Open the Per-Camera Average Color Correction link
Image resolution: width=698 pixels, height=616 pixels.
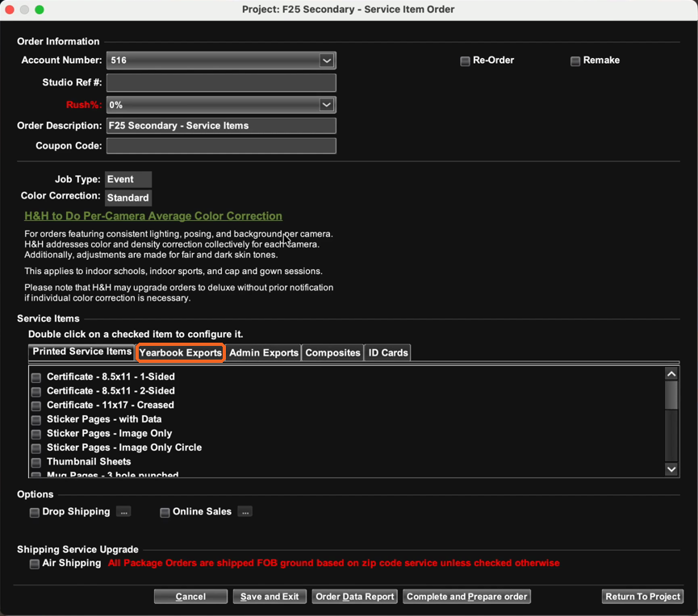coord(153,216)
